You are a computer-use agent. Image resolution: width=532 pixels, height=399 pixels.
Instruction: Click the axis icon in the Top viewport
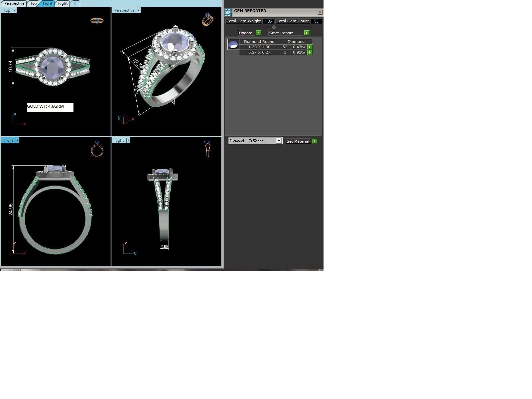pyautogui.click(x=19, y=119)
